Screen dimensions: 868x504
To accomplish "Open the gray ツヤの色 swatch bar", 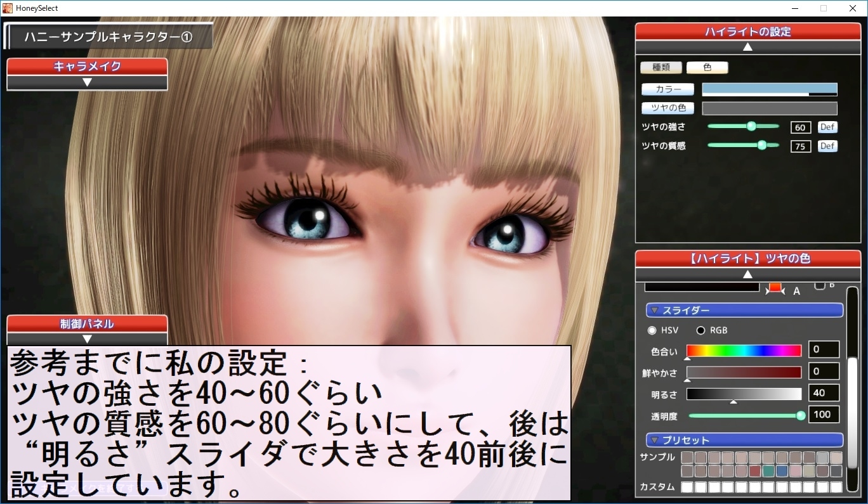I will click(770, 108).
